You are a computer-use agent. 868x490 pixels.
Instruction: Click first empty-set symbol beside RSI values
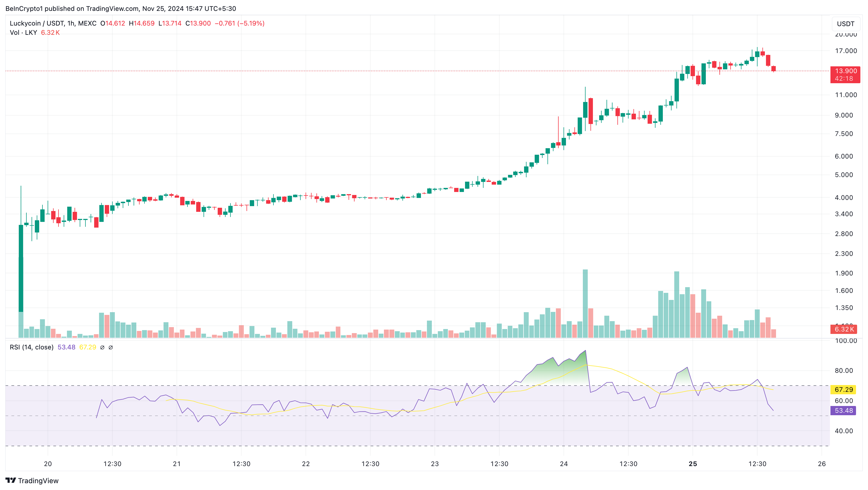pyautogui.click(x=102, y=347)
